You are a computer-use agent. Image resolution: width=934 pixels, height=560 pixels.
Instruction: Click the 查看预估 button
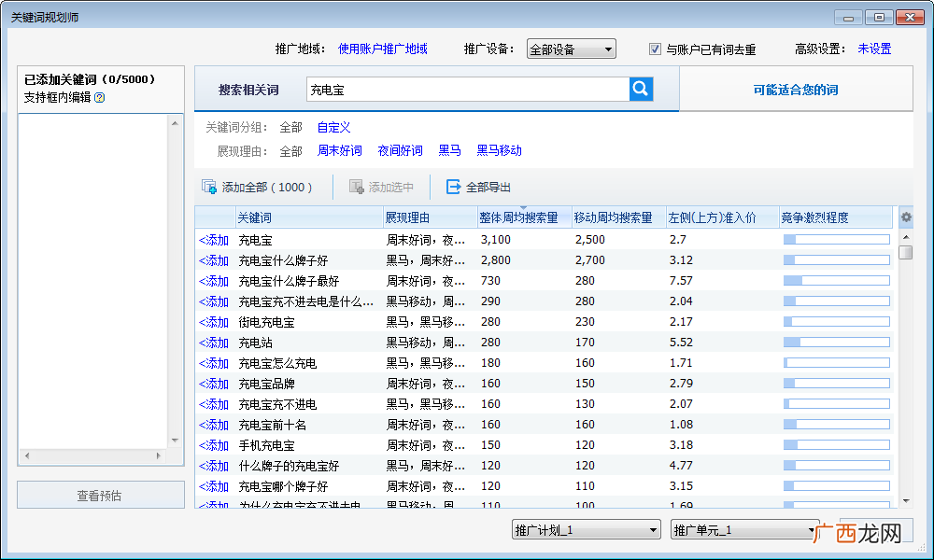[101, 495]
